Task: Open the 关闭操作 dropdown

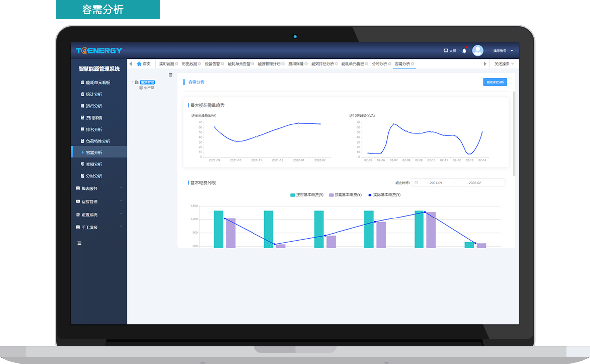Action: point(504,64)
